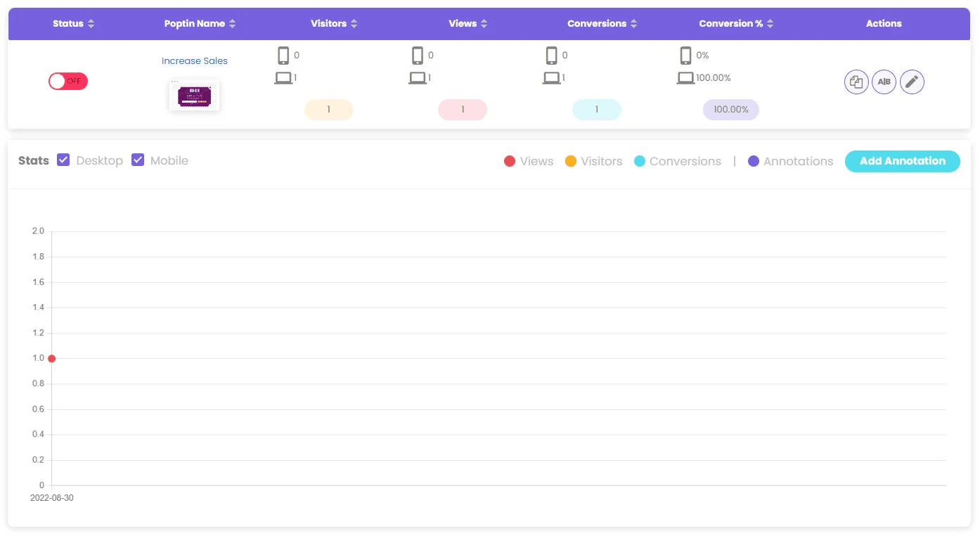Sort by the Status column arrows

pyautogui.click(x=91, y=24)
